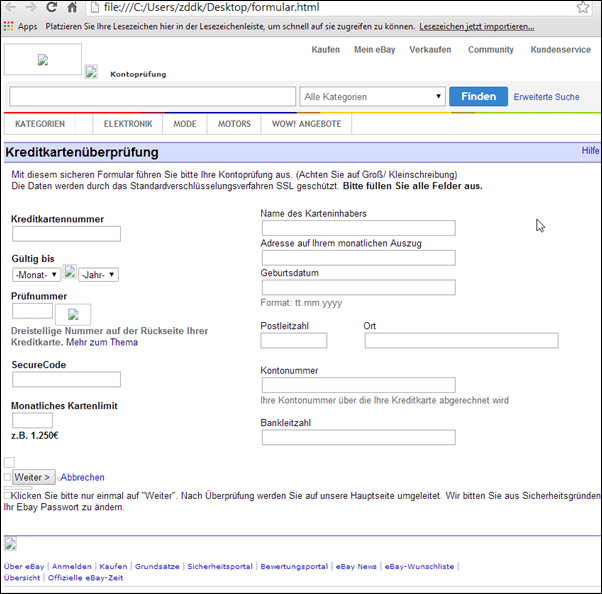Click Lesezeichen jetzt importieren link
Screen dimensions: 602x594
476,26
